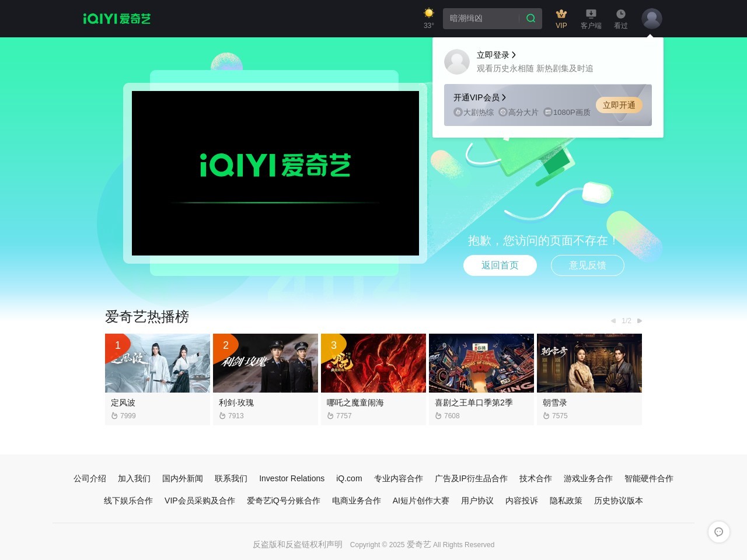Open 隐私政策 footer link
The width and height of the screenshot is (747, 560).
pos(566,501)
